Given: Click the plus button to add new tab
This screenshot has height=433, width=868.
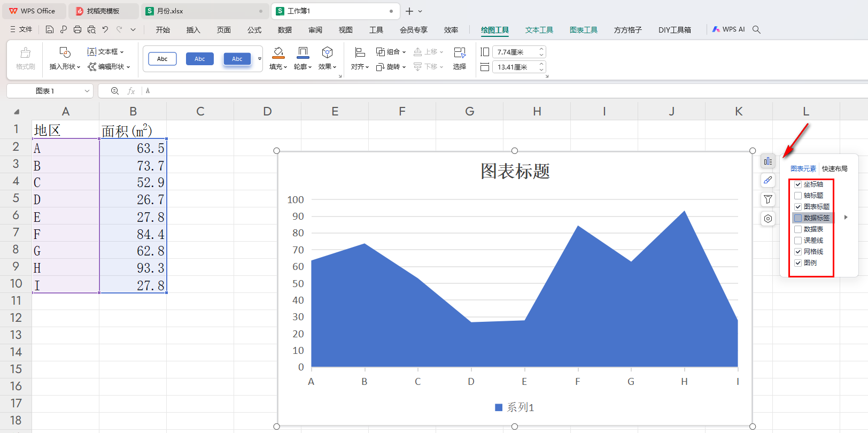Looking at the screenshot, I should 409,11.
